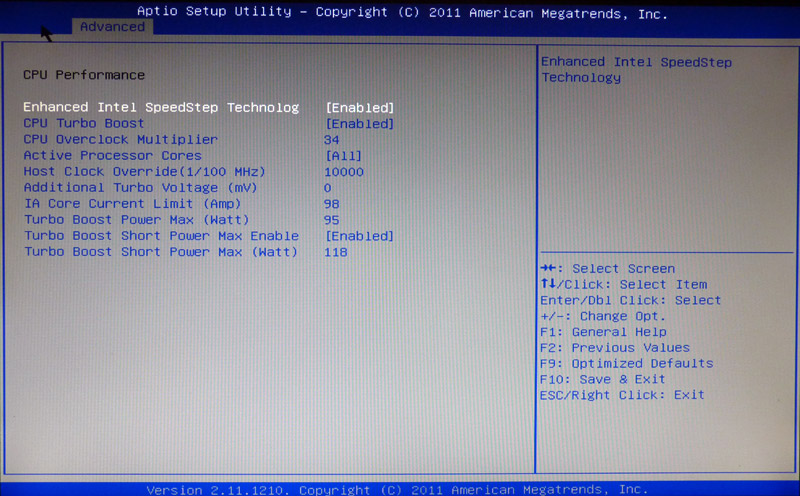Click the ESC/Right Click: Exit hint

[x=622, y=395]
